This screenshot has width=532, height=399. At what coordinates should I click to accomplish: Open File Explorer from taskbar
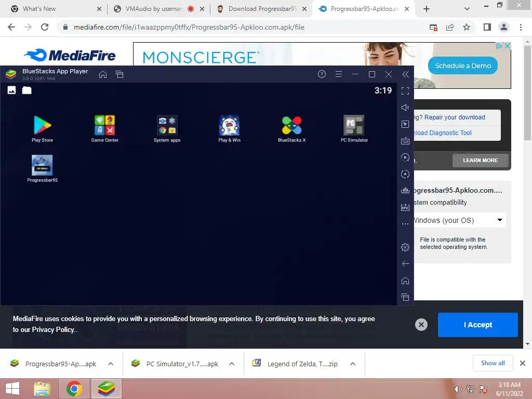tap(42, 389)
